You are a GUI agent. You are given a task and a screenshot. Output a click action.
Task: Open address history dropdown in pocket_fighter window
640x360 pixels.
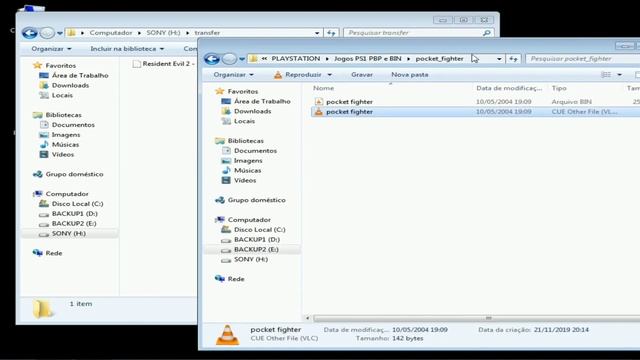tap(499, 59)
